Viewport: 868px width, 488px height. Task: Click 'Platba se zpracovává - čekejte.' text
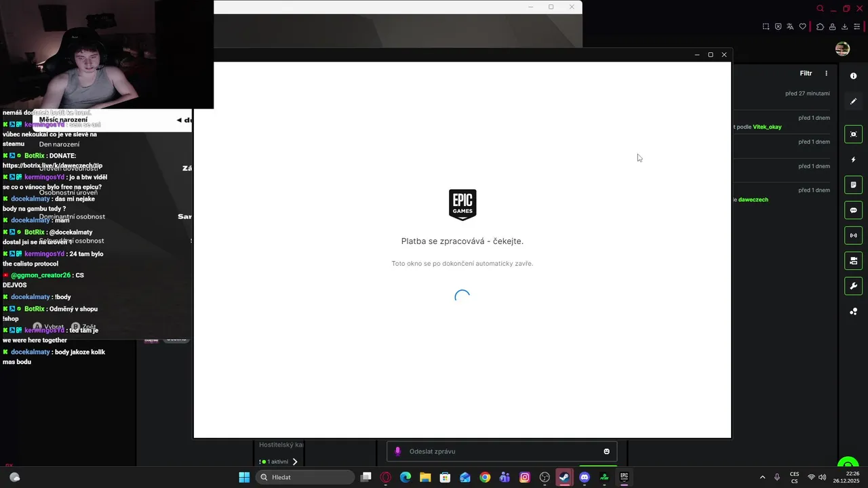(462, 241)
